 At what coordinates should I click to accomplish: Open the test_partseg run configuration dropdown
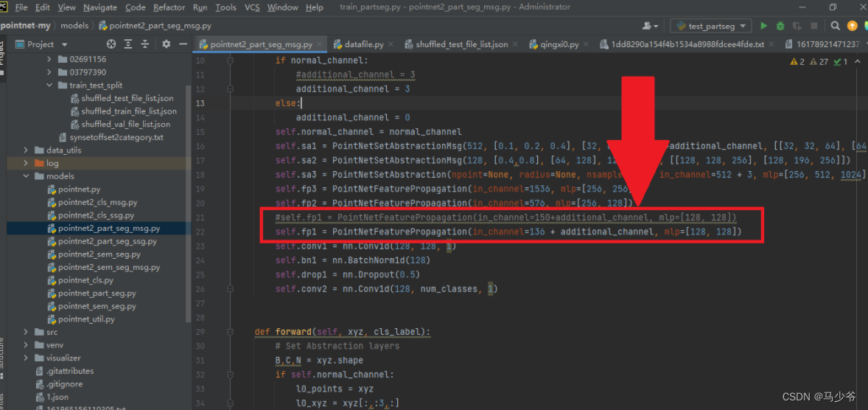[711, 26]
